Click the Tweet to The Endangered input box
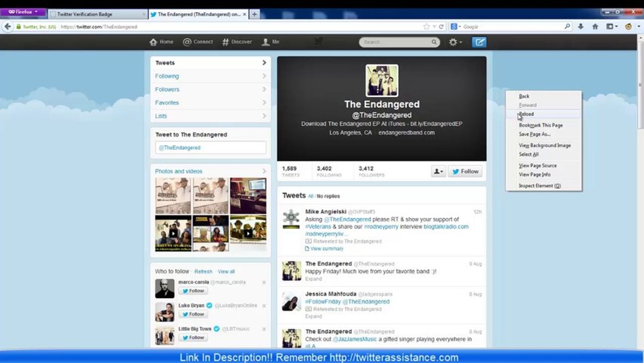 click(x=210, y=148)
